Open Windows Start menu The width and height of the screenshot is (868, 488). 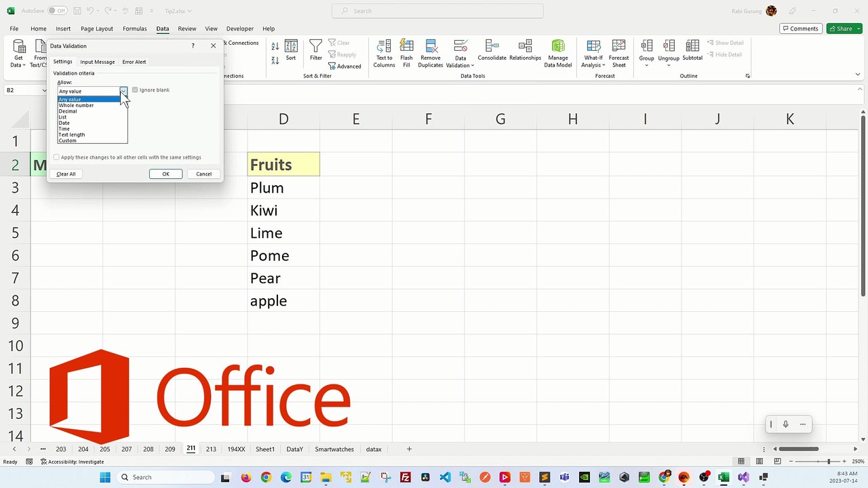[105, 477]
